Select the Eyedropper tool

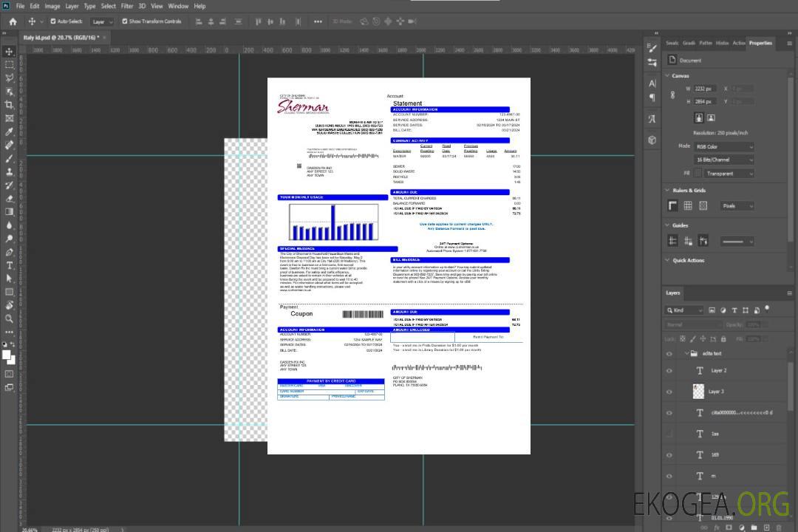(x=10, y=132)
